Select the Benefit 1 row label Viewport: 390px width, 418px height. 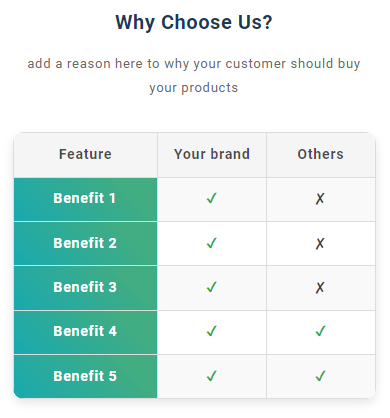85,198
